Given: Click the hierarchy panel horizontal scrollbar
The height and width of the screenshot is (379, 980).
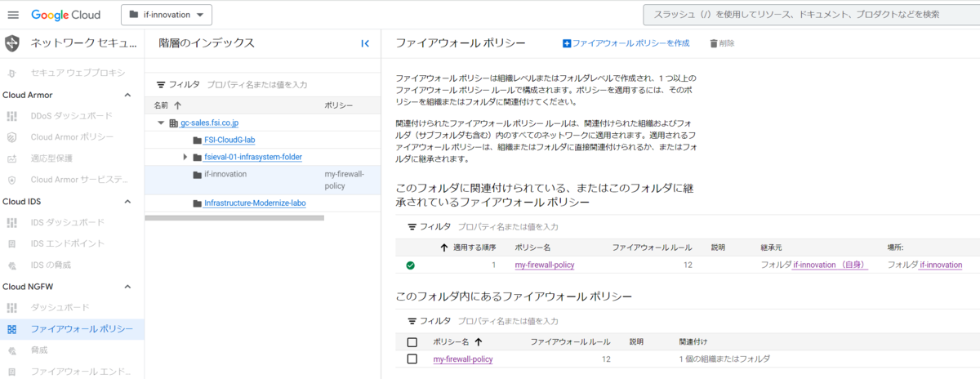Looking at the screenshot, I should click(x=234, y=218).
